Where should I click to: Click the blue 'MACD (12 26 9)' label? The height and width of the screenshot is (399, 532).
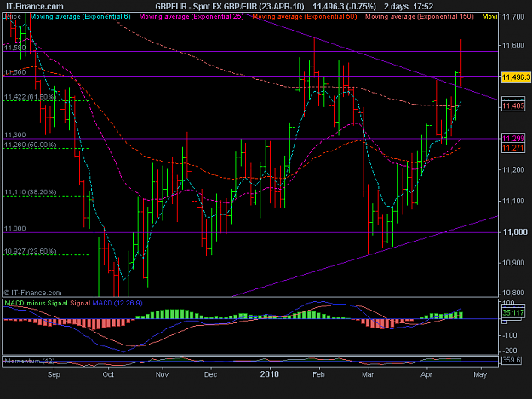[117, 303]
